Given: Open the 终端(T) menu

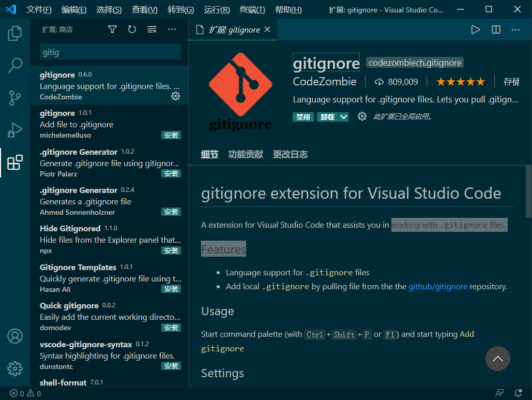Looking at the screenshot, I should [252, 9].
